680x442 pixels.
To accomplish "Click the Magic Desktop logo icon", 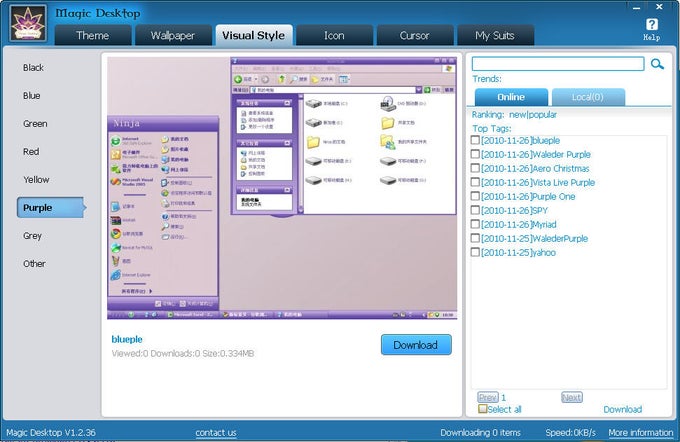I will click(28, 23).
